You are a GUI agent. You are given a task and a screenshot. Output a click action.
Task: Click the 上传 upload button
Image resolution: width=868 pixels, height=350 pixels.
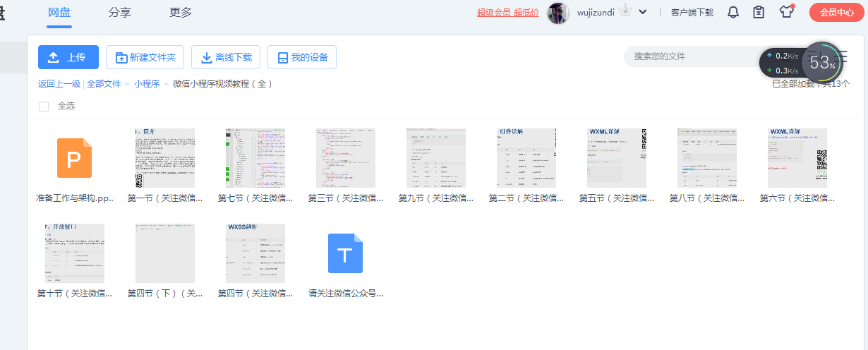[x=68, y=57]
